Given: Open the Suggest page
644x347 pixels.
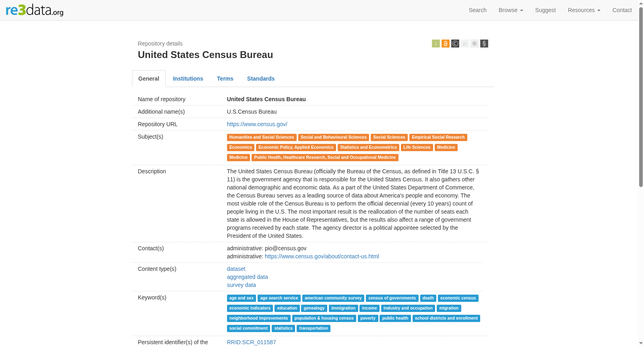Looking at the screenshot, I should coord(545,10).
